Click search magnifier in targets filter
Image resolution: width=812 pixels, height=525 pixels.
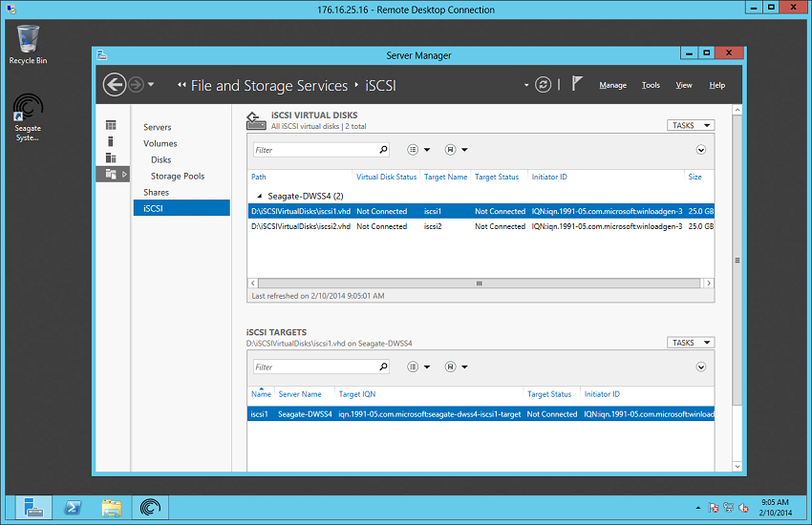[x=383, y=367]
